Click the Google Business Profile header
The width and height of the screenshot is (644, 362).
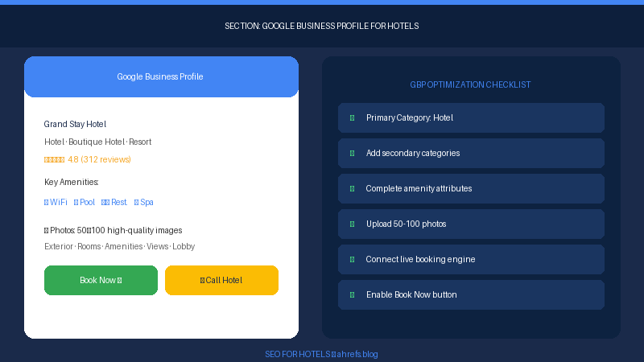pyautogui.click(x=162, y=76)
